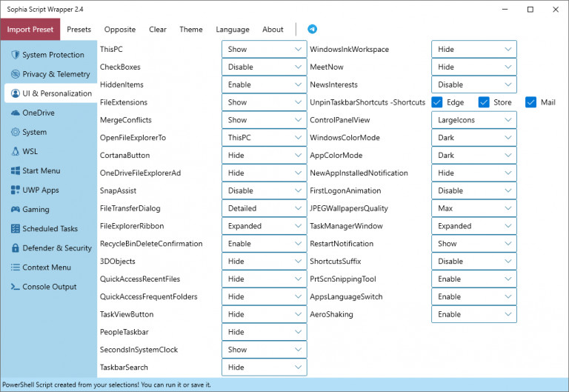The image size is (569, 392).
Task: Click the WSL penguin icon
Action: 16,151
